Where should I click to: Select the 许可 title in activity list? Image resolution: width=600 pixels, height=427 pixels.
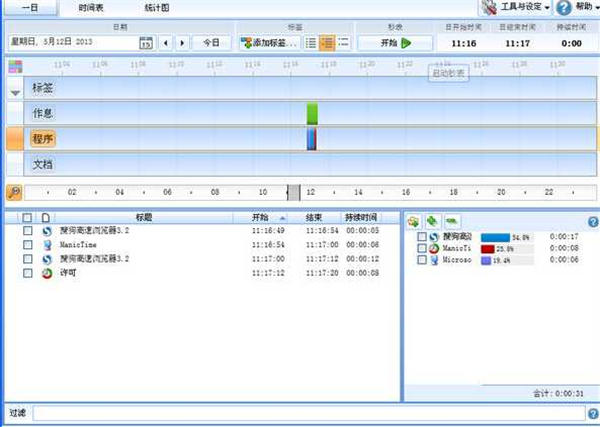[68, 273]
